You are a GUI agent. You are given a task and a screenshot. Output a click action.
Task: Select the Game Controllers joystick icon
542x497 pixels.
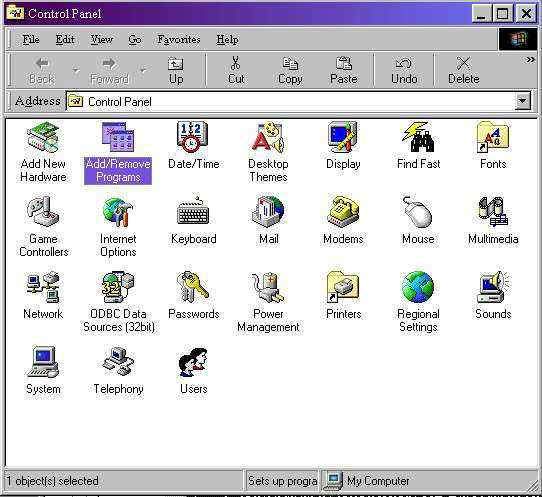(x=43, y=212)
